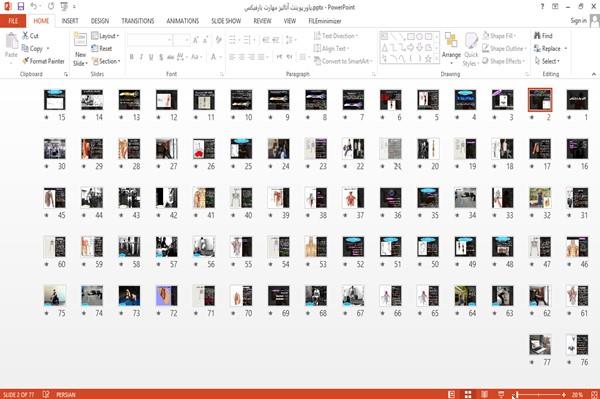Select slide thumbnail number 77
This screenshot has height=399, width=600.
pos(540,345)
